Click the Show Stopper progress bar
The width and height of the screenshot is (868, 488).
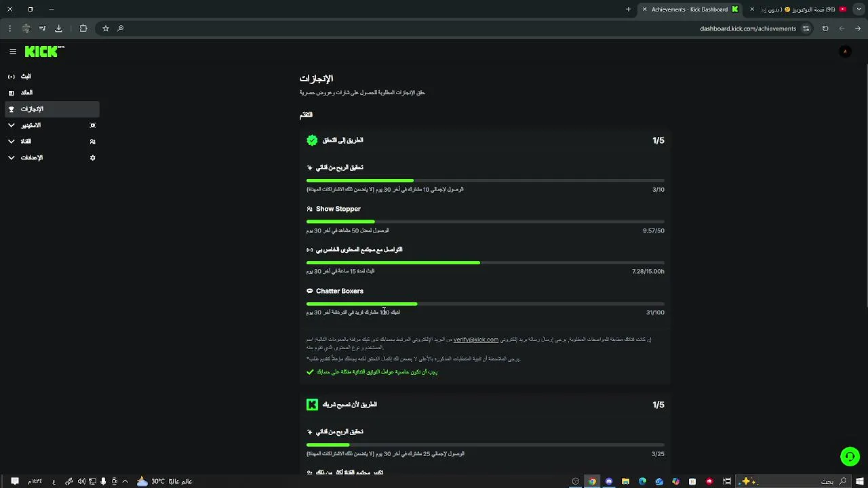pos(486,222)
